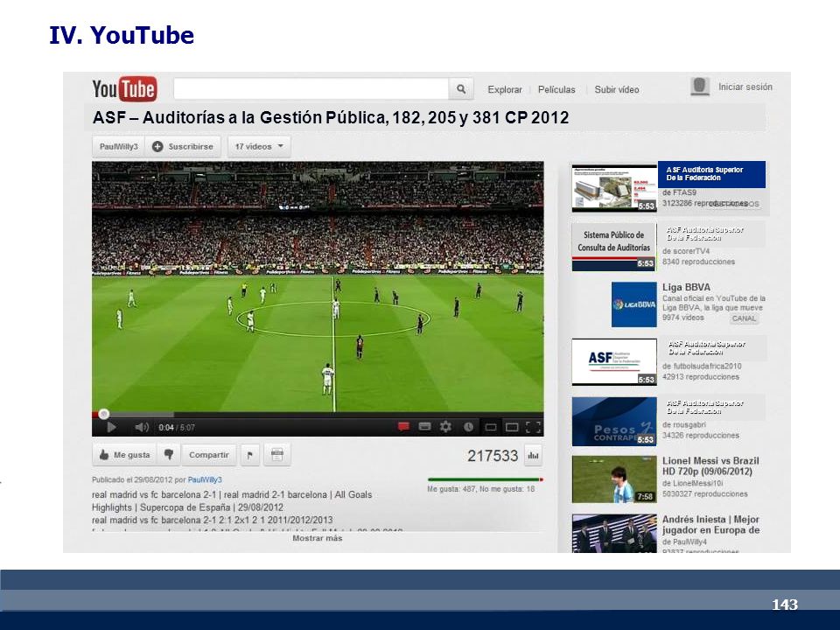Click the view count 217533
This screenshot has width=840, height=630.
point(493,456)
